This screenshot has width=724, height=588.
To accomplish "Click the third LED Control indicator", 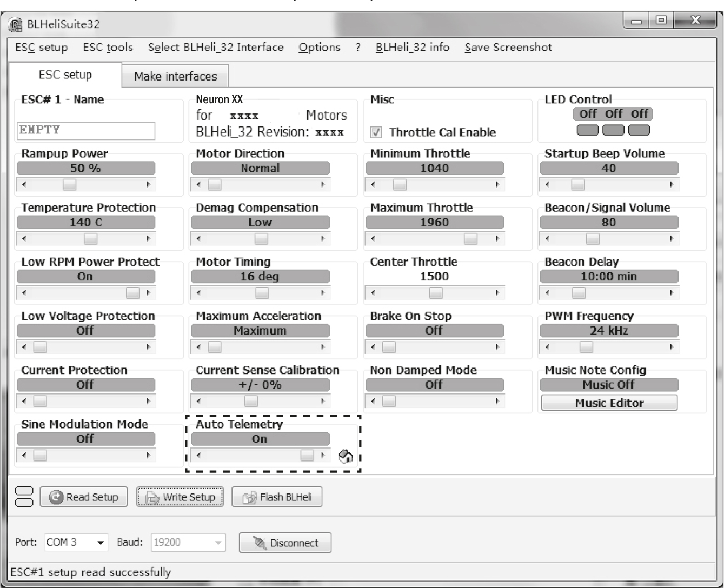I will tap(639, 130).
